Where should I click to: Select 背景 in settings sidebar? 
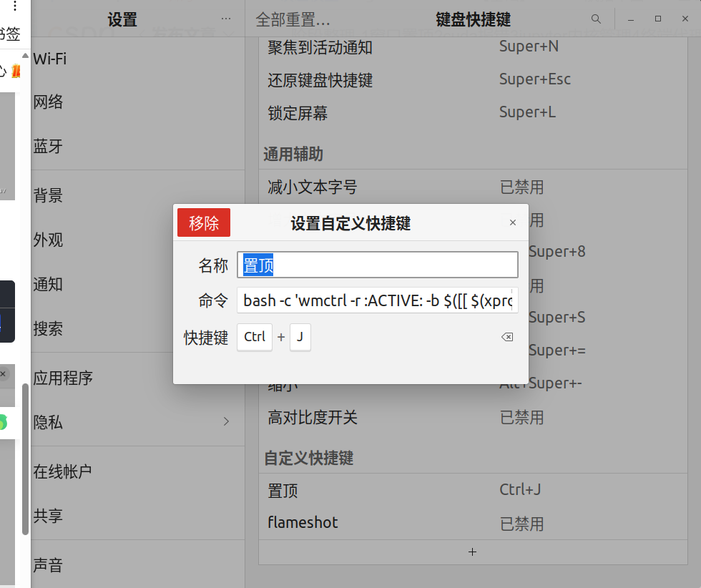138,195
